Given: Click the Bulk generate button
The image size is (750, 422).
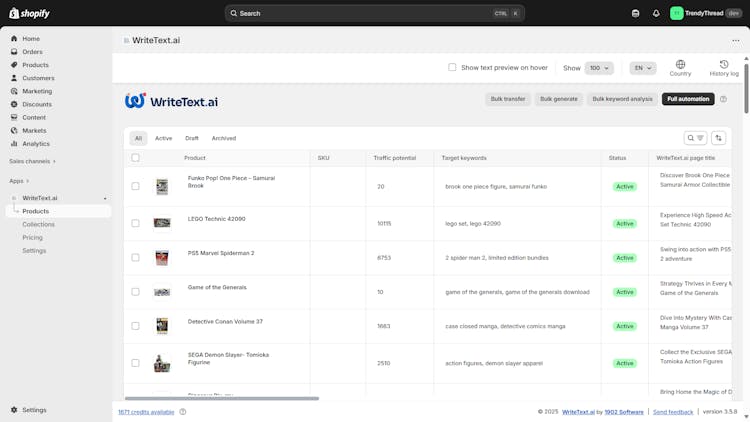Looking at the screenshot, I should 559,99.
